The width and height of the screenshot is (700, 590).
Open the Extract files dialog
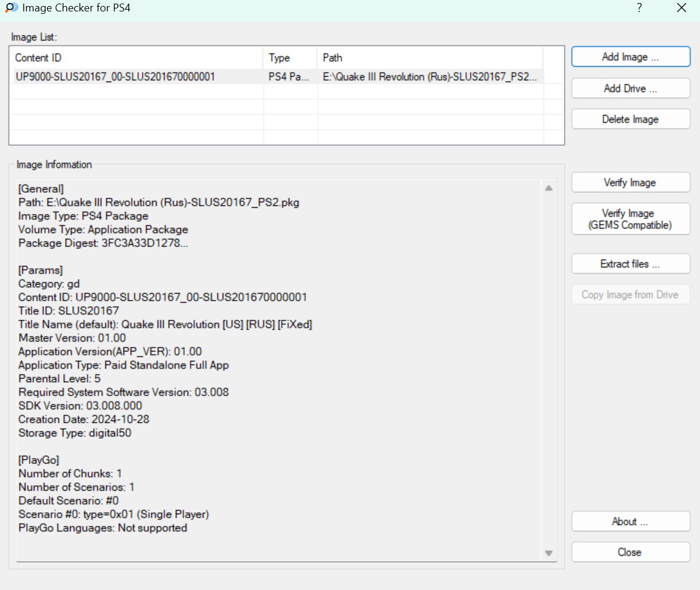[630, 264]
